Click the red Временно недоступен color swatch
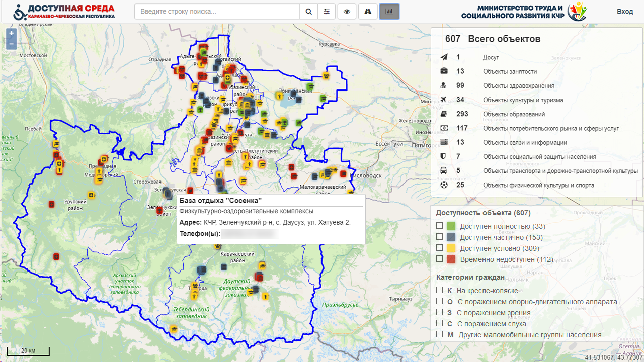Image resolution: width=644 pixels, height=362 pixels. click(451, 259)
